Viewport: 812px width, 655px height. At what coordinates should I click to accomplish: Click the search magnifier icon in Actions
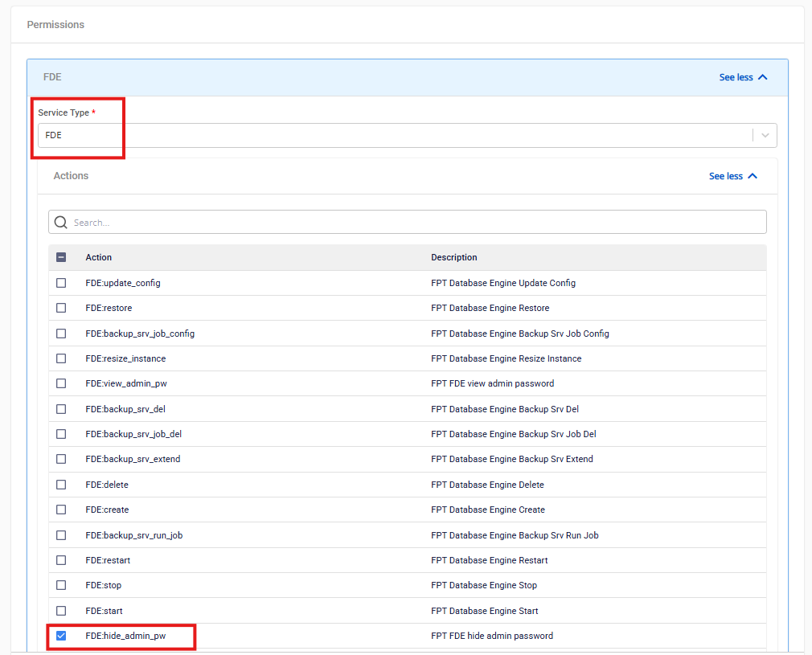(x=60, y=222)
